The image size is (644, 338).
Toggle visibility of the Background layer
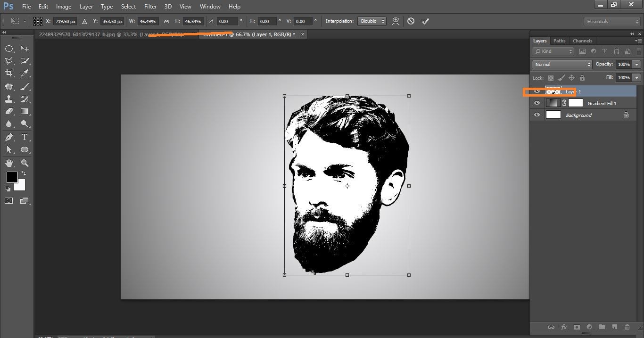(x=537, y=115)
